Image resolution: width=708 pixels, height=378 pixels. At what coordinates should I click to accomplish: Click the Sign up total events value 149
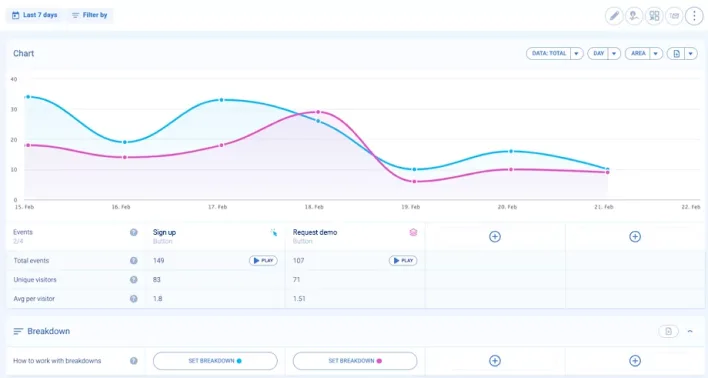point(158,261)
